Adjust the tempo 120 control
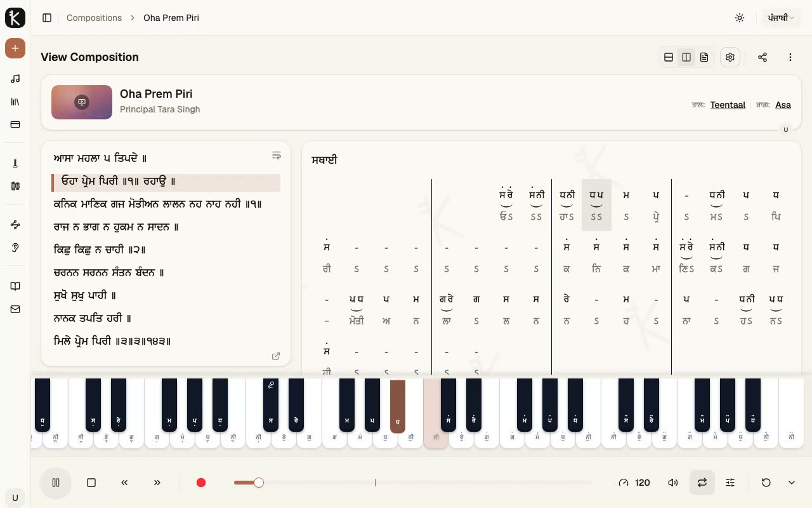Screen dimensions: 812x508 point(634,483)
